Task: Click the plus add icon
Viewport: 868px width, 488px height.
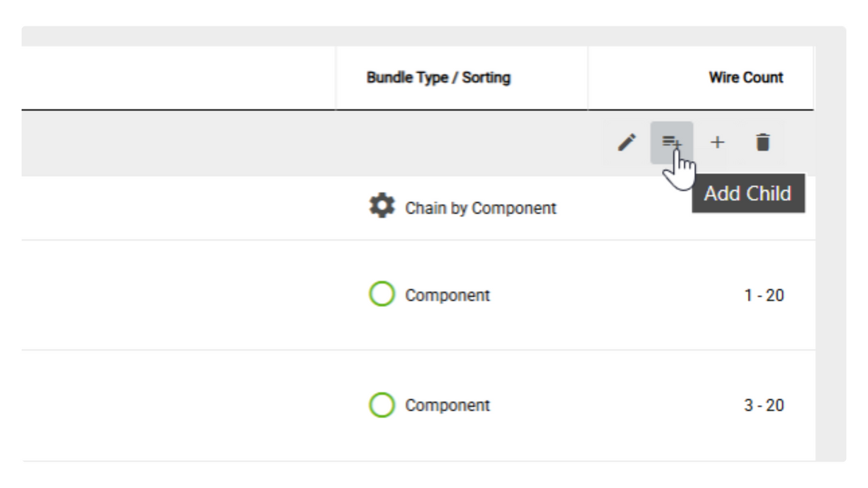Action: point(717,143)
